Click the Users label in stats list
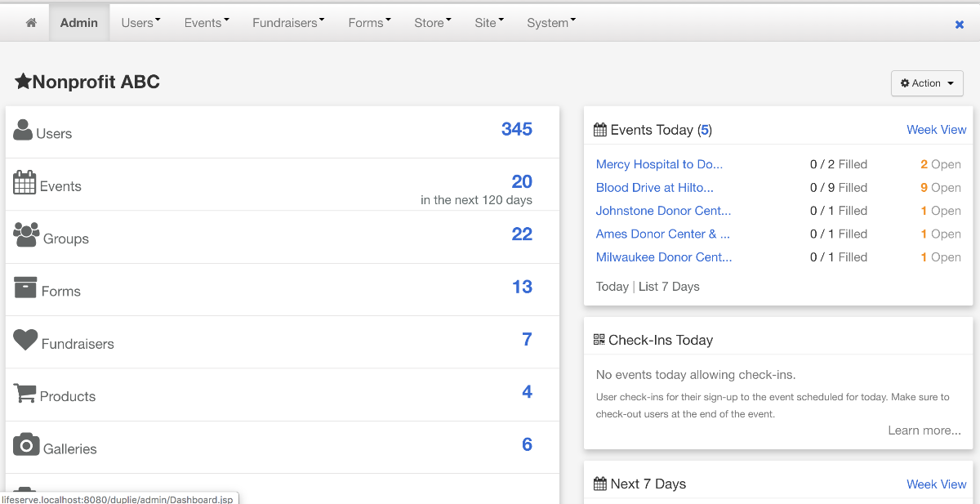The image size is (980, 504). point(54,134)
